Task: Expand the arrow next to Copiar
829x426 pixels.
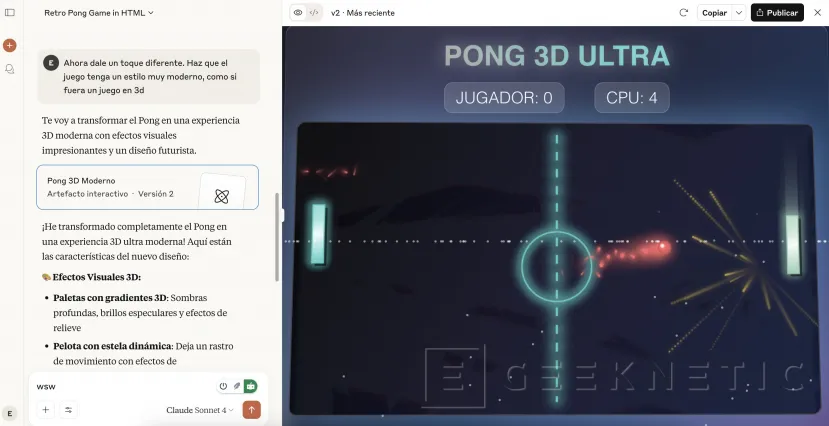Action: (739, 13)
